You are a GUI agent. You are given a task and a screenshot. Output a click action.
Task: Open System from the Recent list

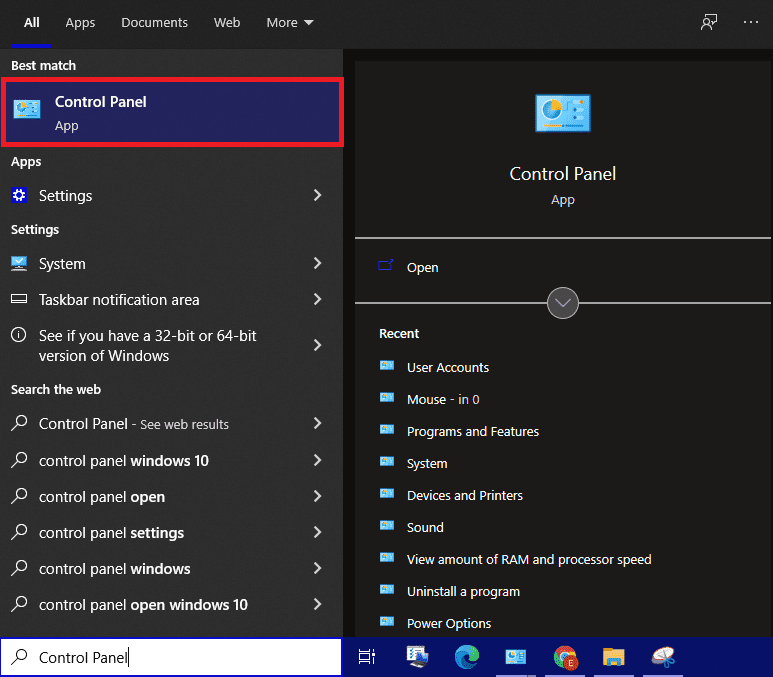coord(427,463)
